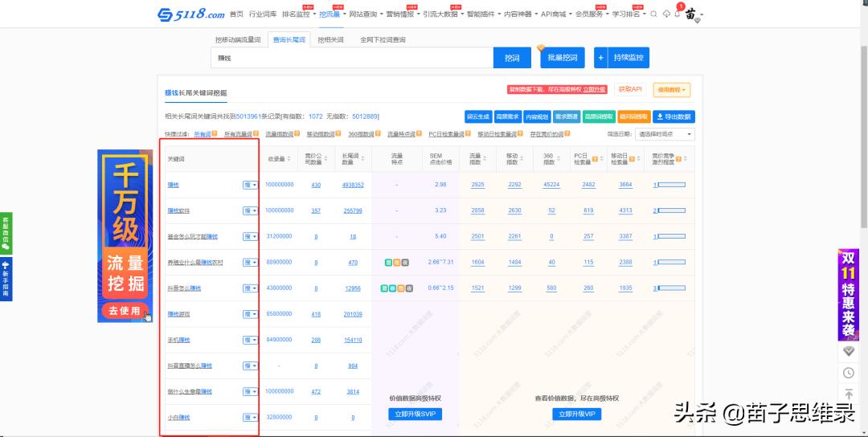Open the blue 新手指南 side tab
This screenshot has height=437, width=868.
tap(6, 279)
